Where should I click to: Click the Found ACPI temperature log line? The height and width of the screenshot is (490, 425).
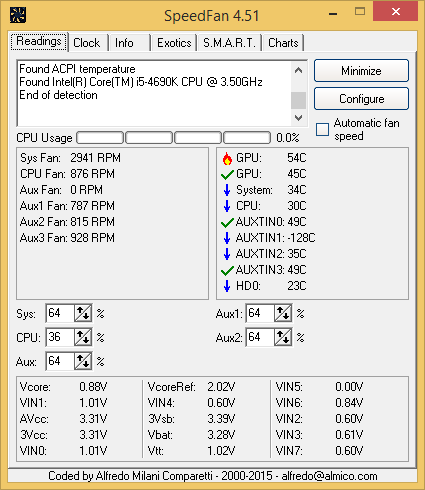click(x=77, y=69)
